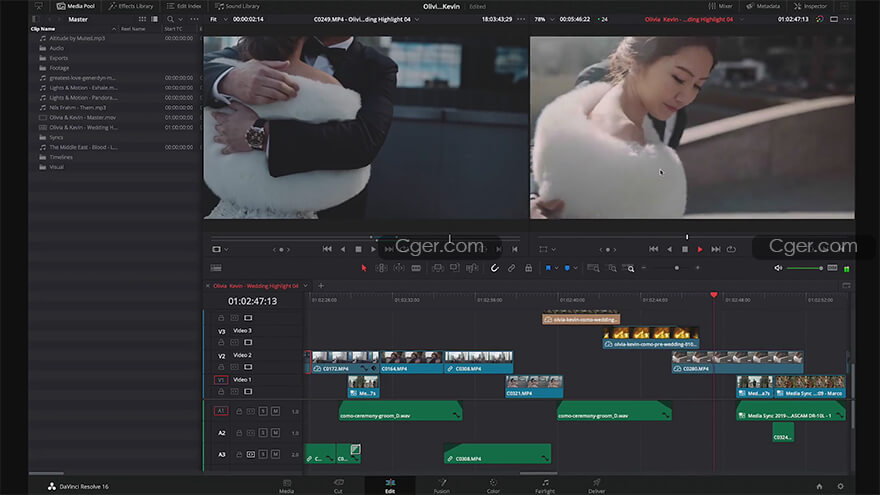Switch to the Media page
This screenshot has width=880, height=495.
(286, 486)
